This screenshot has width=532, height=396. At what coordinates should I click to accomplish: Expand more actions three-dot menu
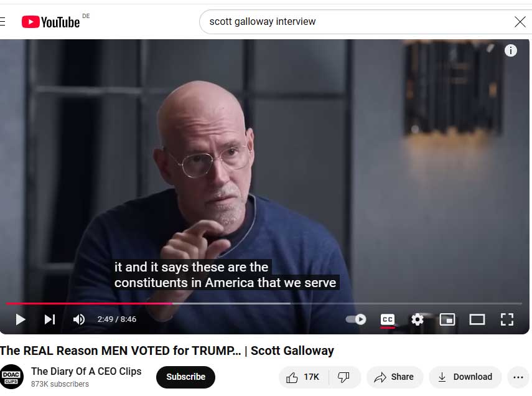point(518,377)
